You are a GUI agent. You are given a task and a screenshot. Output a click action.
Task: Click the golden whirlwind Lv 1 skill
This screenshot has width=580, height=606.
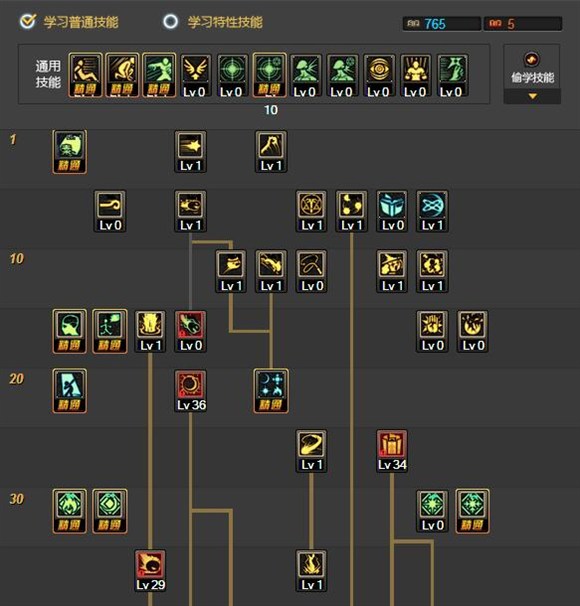click(x=311, y=451)
